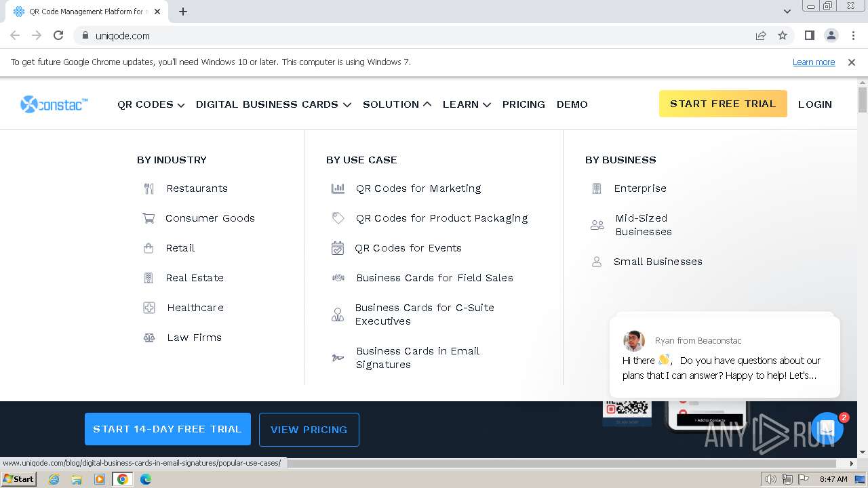Click the Real Estate building icon

(x=149, y=278)
